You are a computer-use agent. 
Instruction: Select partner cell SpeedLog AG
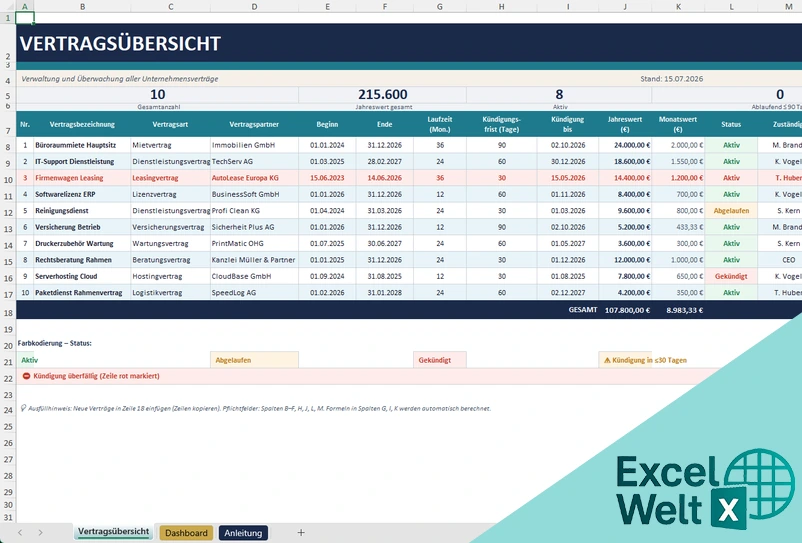(254, 292)
